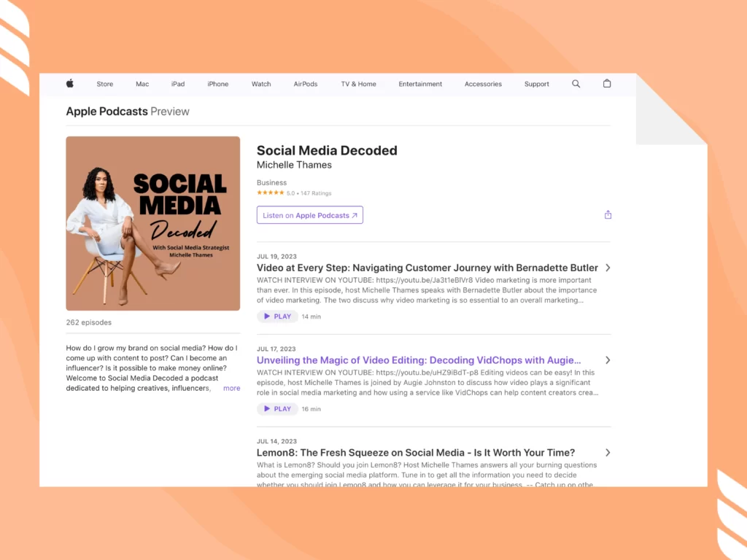
Task: Click the more link to expand podcast description
Action: tap(231, 388)
